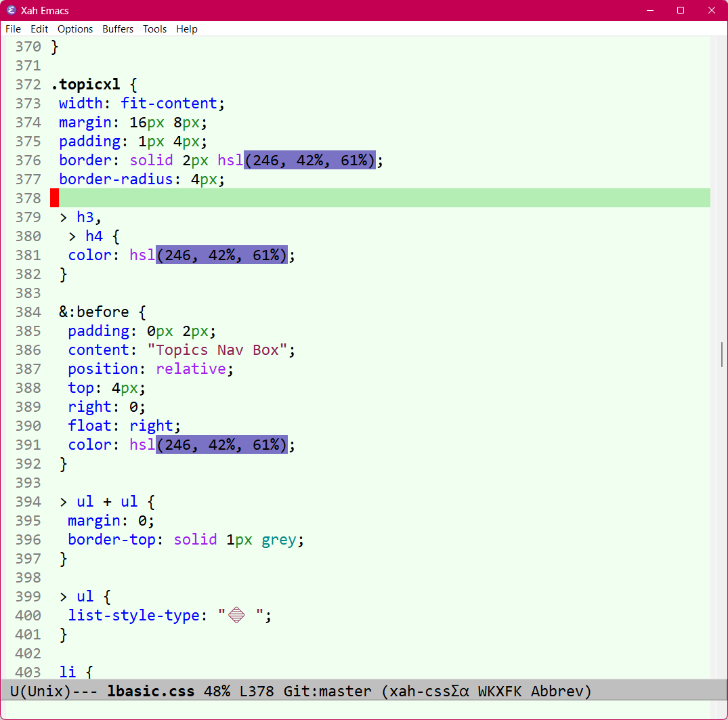Screen dimensions: 728x720
Task: Minimize the Xah Emacs window
Action: (x=650, y=10)
